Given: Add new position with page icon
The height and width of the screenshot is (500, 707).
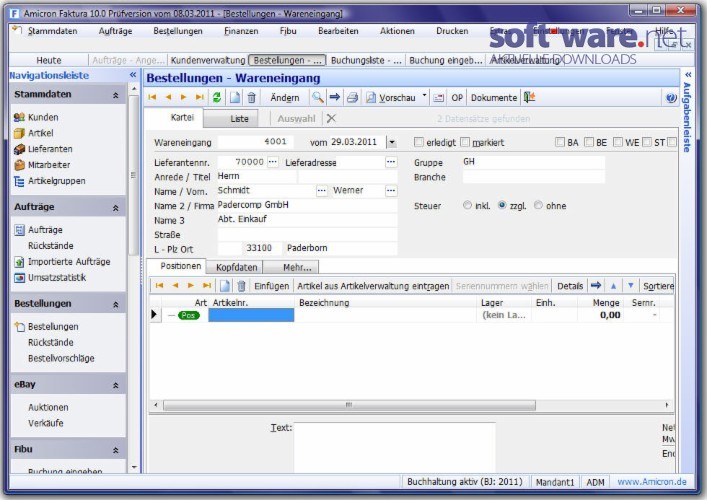Looking at the screenshot, I should tap(225, 285).
